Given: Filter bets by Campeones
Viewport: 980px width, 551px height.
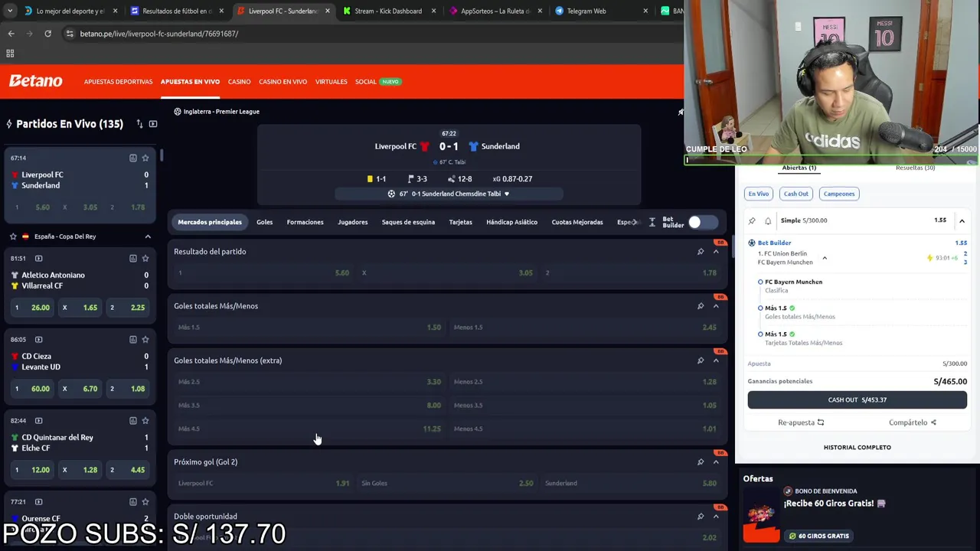Looking at the screenshot, I should [839, 194].
